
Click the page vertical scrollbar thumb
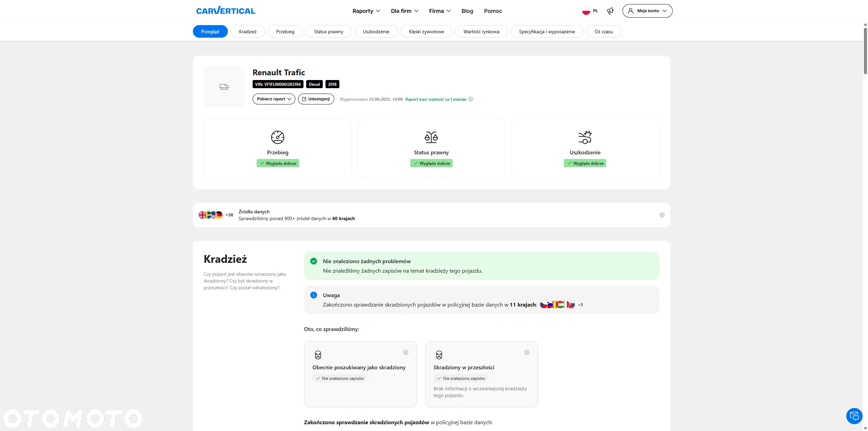click(865, 51)
